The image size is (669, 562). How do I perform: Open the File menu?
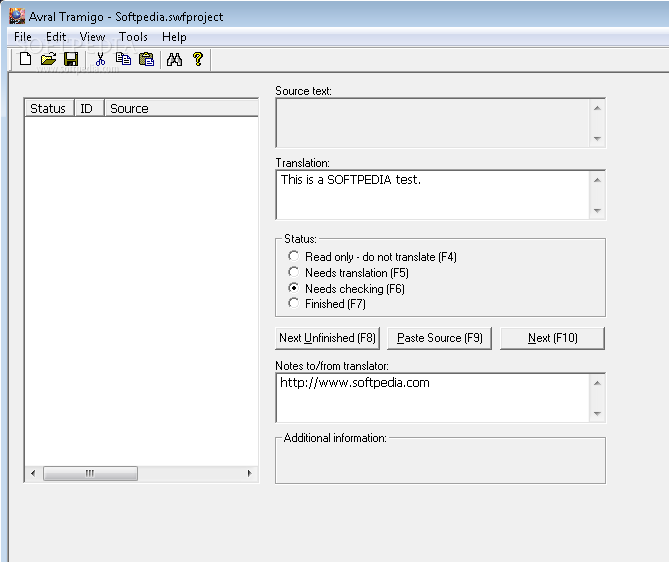click(23, 37)
